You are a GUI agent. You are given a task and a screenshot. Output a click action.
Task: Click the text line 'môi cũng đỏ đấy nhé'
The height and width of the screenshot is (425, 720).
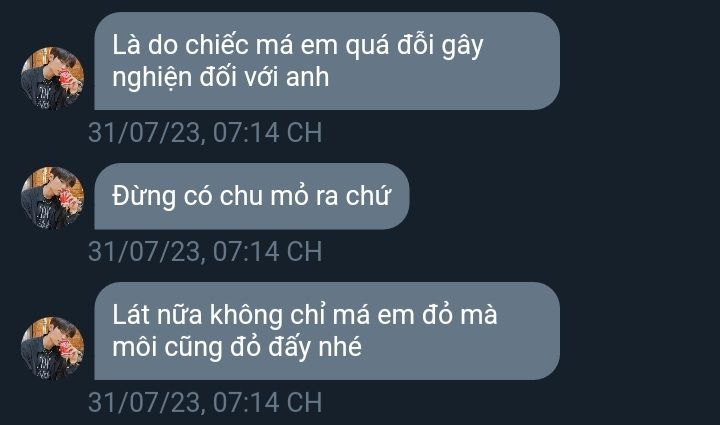point(237,347)
